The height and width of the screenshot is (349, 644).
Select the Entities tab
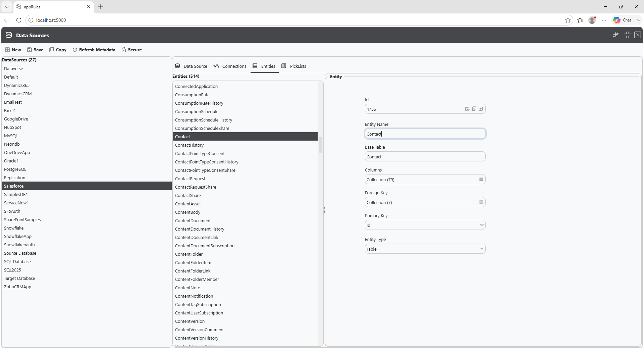point(264,66)
